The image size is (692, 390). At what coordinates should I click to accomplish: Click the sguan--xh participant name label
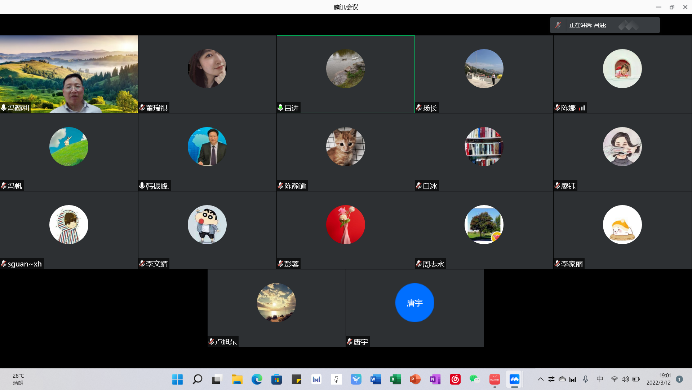[25, 264]
